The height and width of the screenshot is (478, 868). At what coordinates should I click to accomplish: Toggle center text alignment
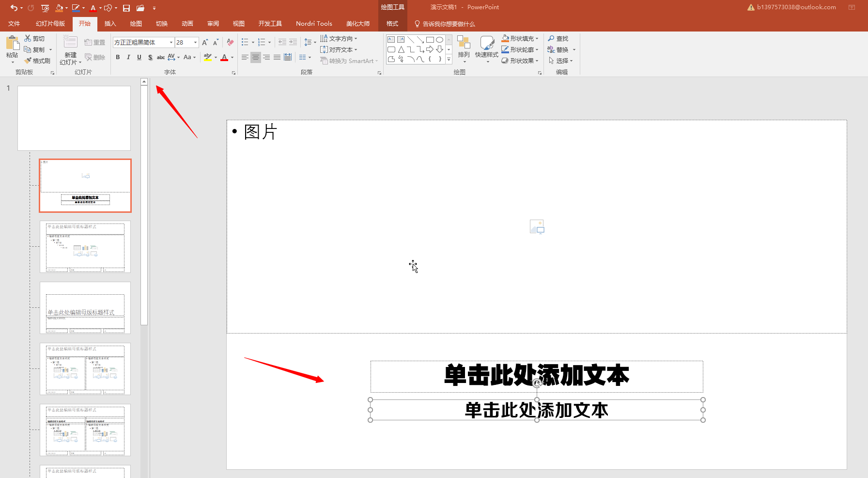click(x=256, y=57)
